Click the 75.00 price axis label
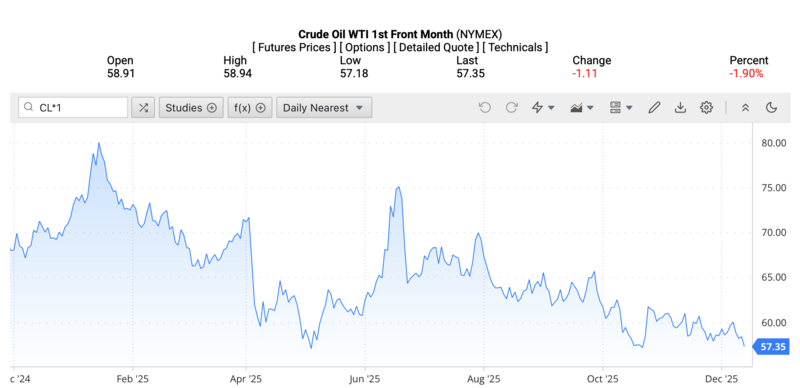This screenshot has width=800, height=388. click(x=773, y=188)
